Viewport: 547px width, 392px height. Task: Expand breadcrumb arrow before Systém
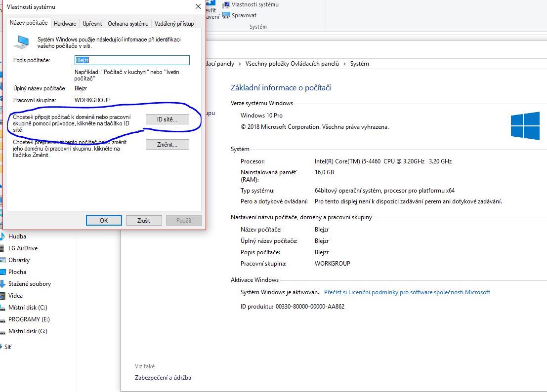pos(344,64)
